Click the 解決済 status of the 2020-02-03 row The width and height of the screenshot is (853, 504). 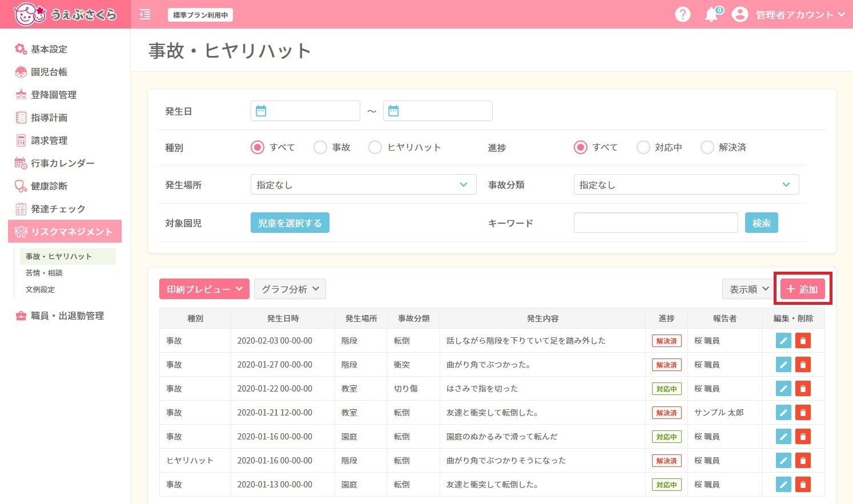[x=666, y=341]
